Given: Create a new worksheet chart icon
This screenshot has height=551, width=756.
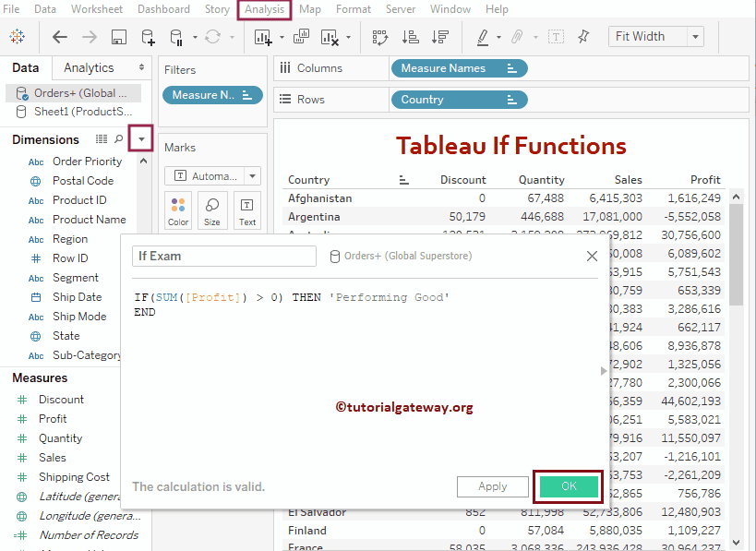Looking at the screenshot, I should 263,37.
